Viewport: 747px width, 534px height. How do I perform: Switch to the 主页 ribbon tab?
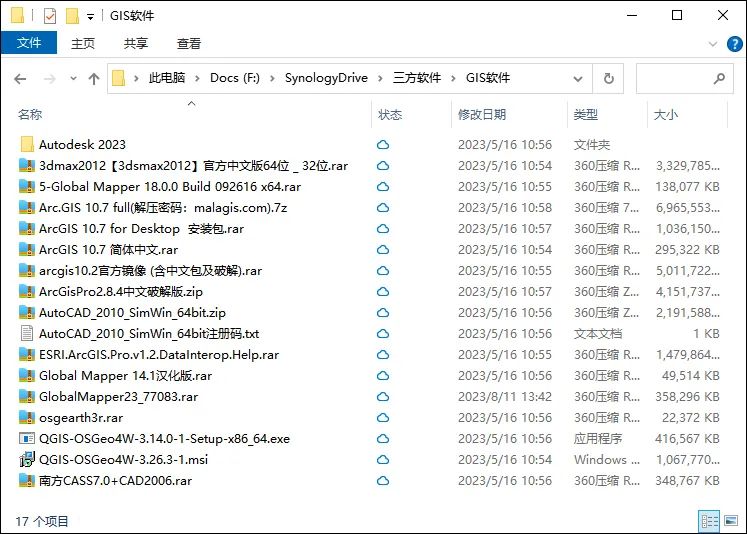click(x=83, y=43)
